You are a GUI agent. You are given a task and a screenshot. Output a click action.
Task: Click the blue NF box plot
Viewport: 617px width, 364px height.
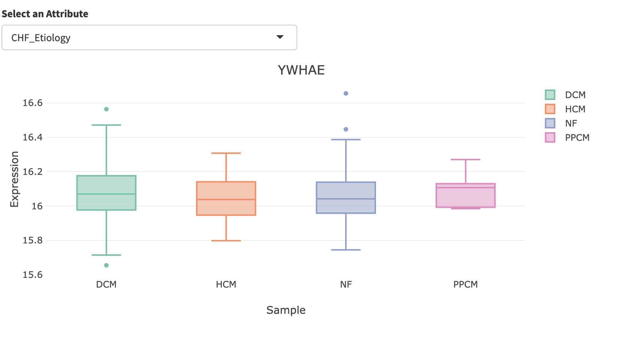(346, 198)
